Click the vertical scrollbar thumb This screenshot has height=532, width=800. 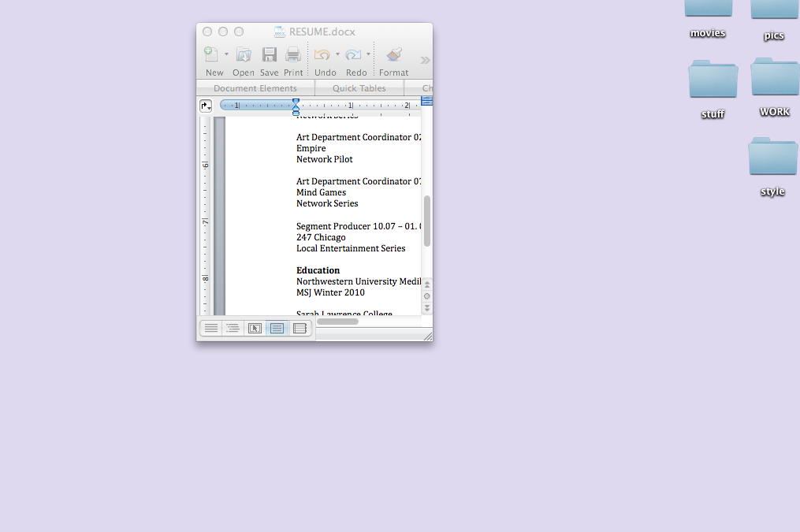click(427, 221)
